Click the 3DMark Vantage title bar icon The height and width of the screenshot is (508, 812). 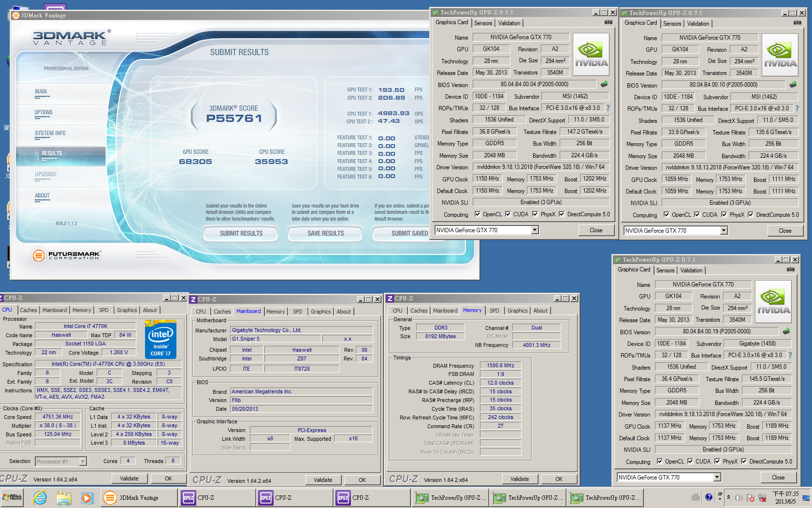[15, 15]
